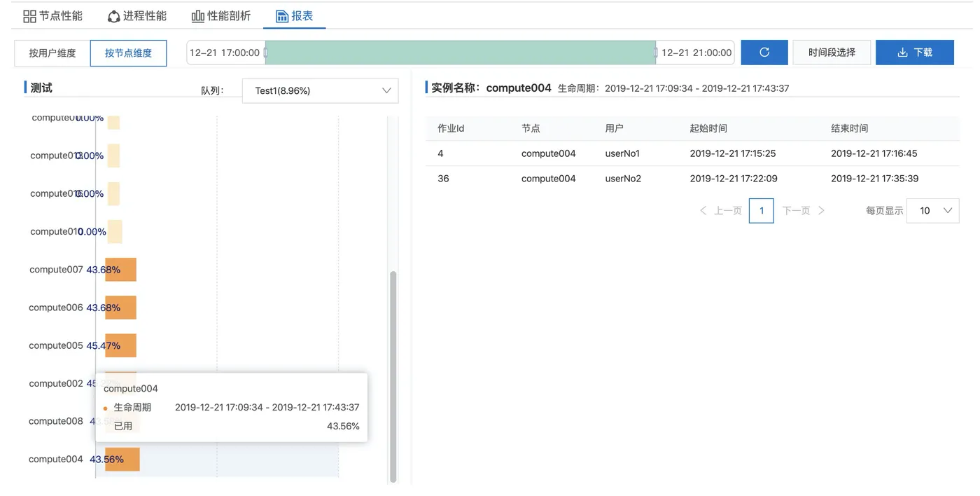Expand the queue selector chevron

pyautogui.click(x=385, y=90)
